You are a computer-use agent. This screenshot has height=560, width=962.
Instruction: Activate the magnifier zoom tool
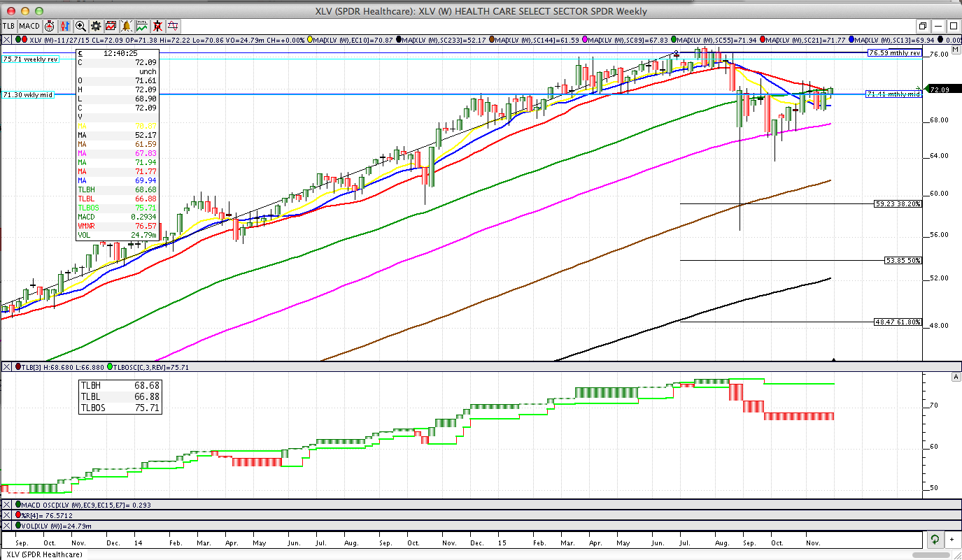tap(80, 26)
